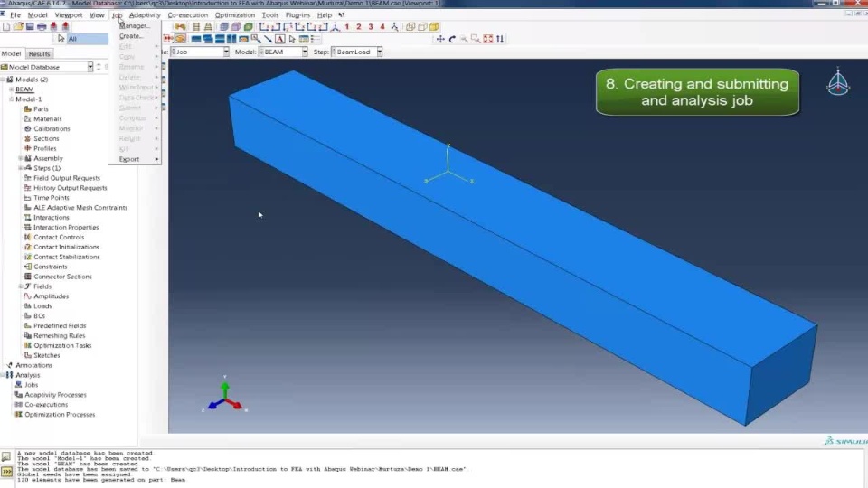Open the Plug-ins menu
This screenshot has height=488, width=868.
coord(297,15)
